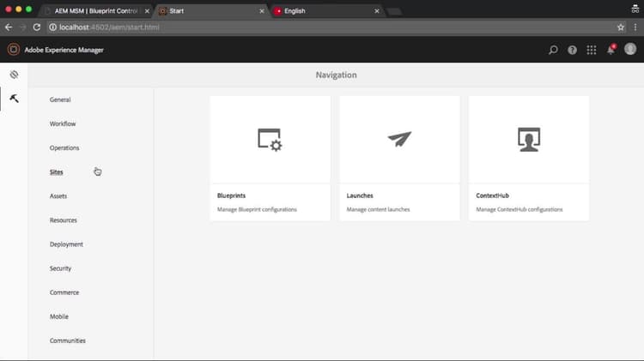Close the English tab

click(x=377, y=11)
